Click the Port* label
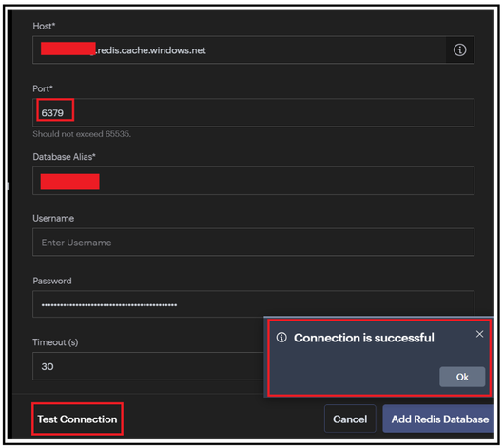503x448 pixels. [43, 88]
